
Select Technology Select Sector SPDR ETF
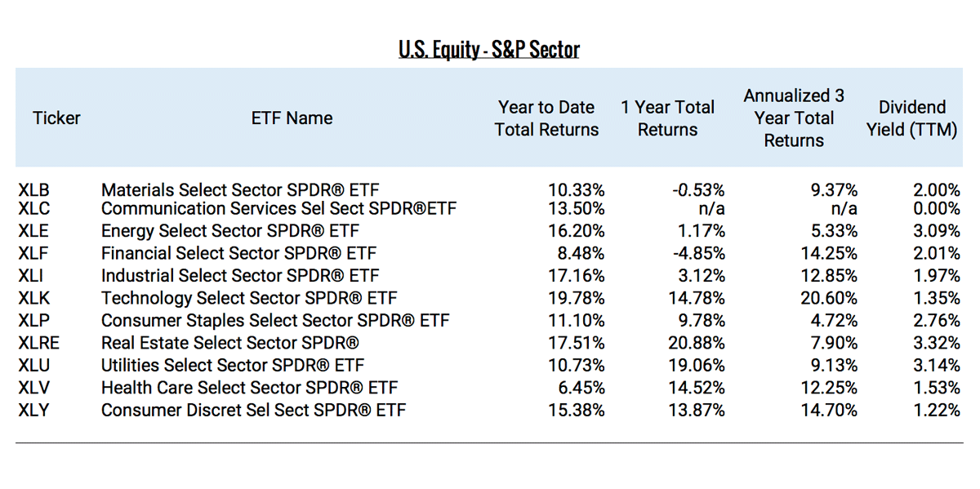(249, 298)
